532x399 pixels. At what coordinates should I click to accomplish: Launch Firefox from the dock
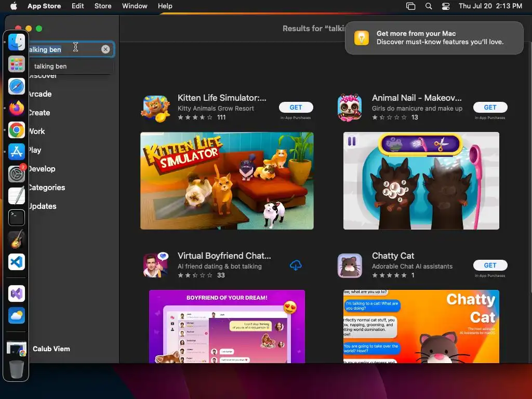(16, 108)
